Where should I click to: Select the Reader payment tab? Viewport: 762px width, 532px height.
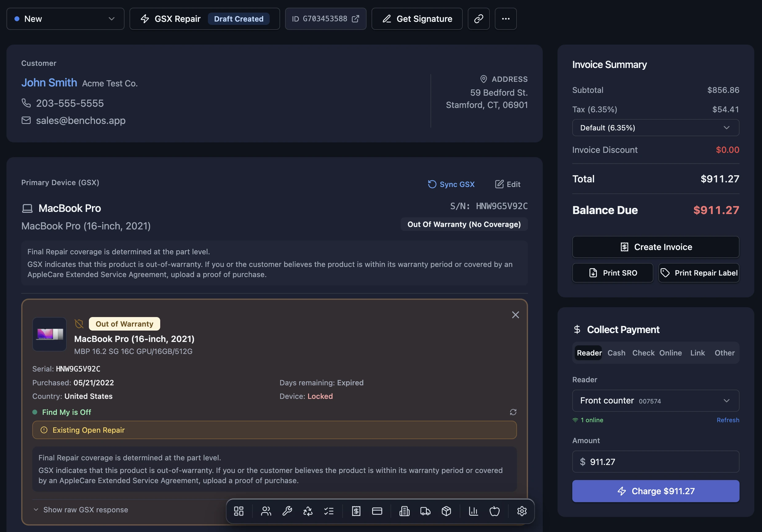point(589,353)
